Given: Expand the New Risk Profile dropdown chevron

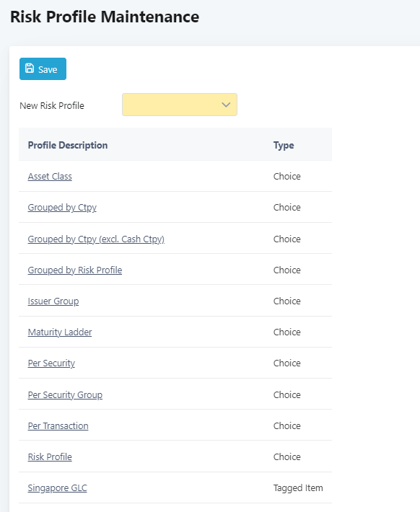Looking at the screenshot, I should click(226, 105).
